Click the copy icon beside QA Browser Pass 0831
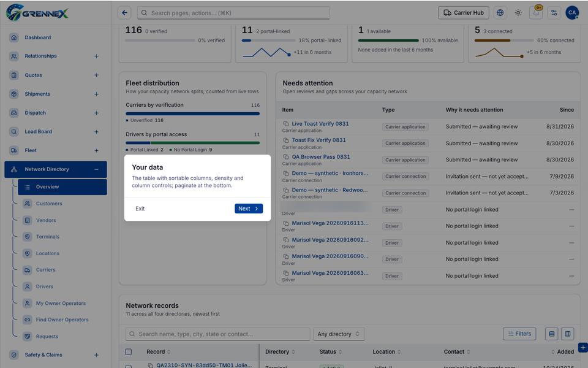This screenshot has height=368, width=588. (286, 156)
